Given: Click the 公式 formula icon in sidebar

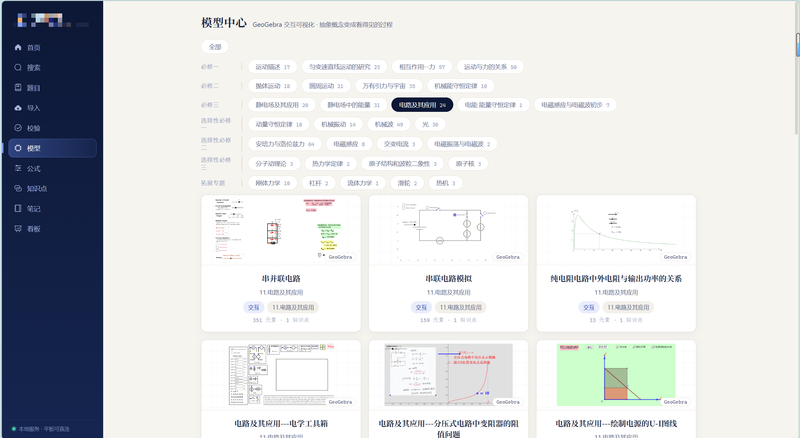Looking at the screenshot, I should (x=18, y=168).
